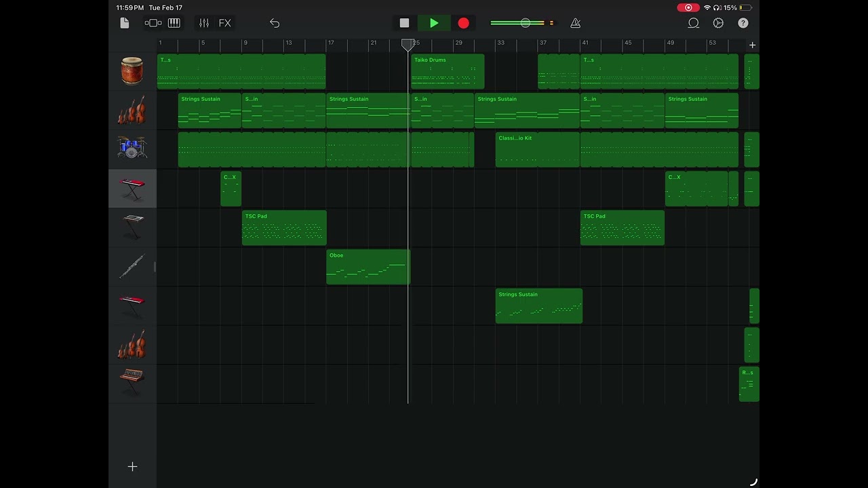Select the S...in strings region at bar 25
Viewport: 868px width, 488px height.
[442, 110]
